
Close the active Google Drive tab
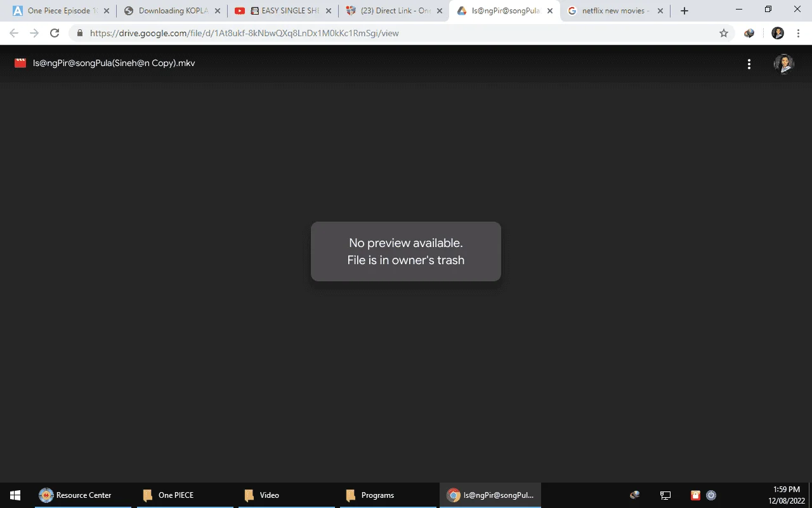[550, 11]
